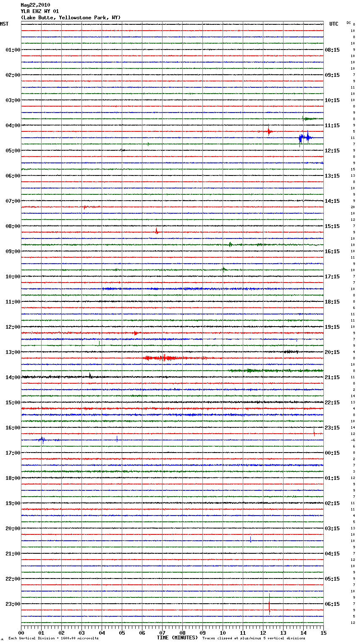Click the 1600.00 microvolts vertical division note
Screen dimensions: 357x644
point(54,639)
